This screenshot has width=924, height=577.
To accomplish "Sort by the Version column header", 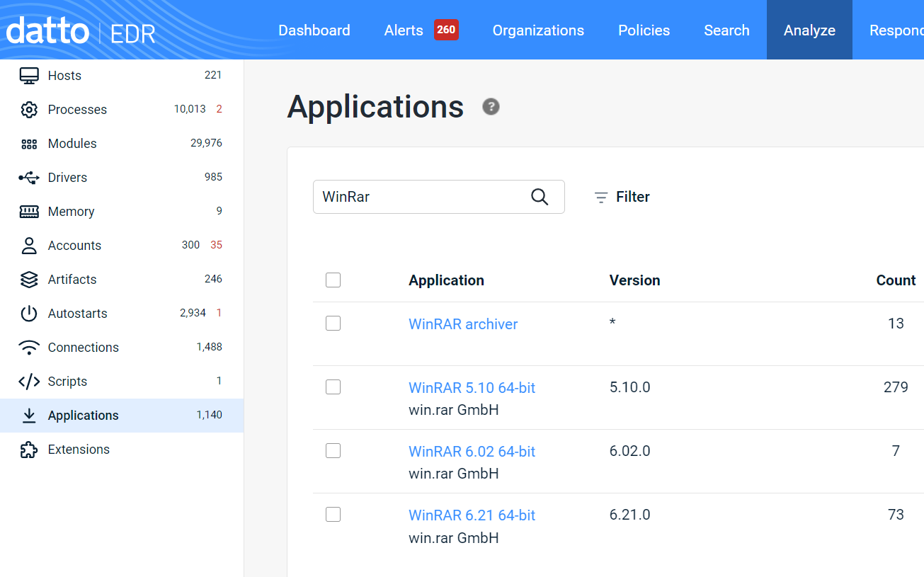I will pos(634,280).
